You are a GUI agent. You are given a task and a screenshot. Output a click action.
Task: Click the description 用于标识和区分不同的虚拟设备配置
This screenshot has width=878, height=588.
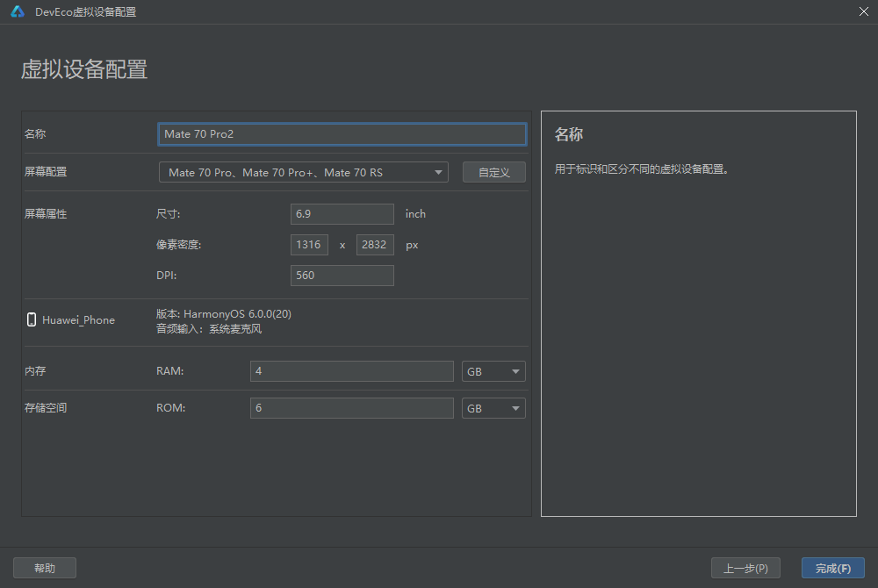coord(642,169)
